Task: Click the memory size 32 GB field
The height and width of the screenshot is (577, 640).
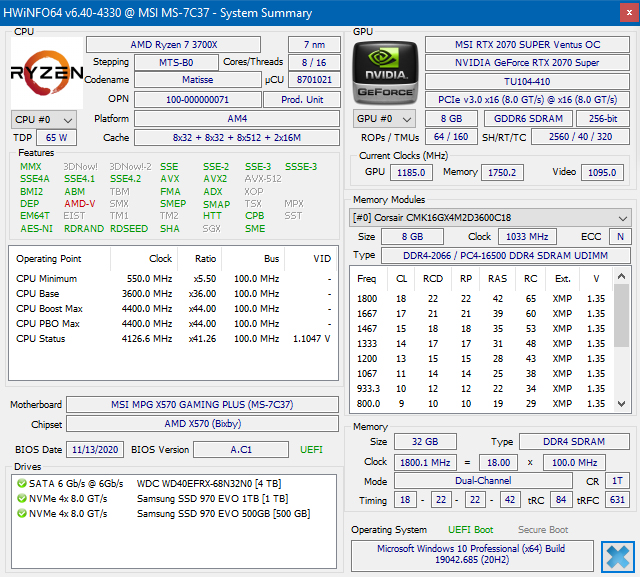Action: click(425, 442)
